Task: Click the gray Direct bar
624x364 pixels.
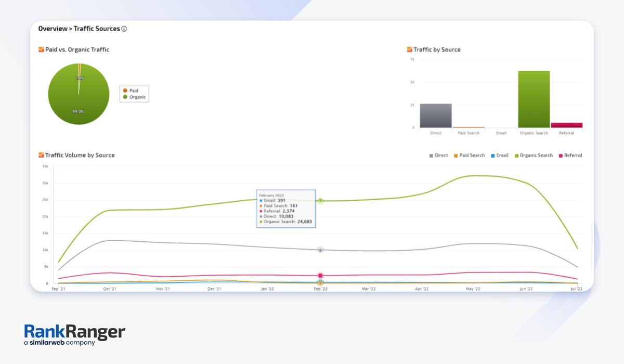Action: click(436, 115)
